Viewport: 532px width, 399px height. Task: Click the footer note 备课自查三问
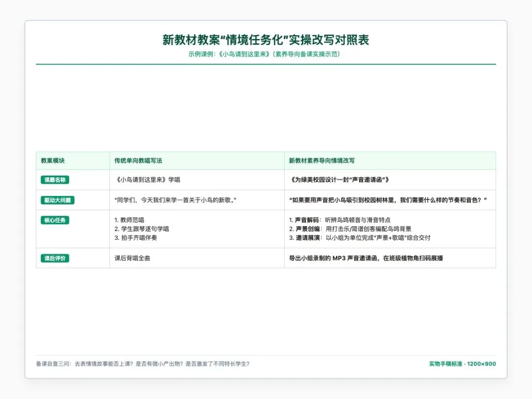pyautogui.click(x=143, y=364)
